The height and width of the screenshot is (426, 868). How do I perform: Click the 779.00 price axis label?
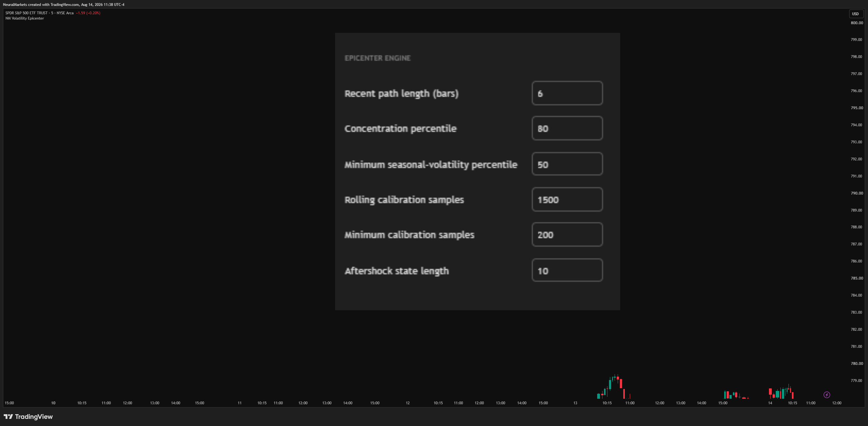pos(857,380)
